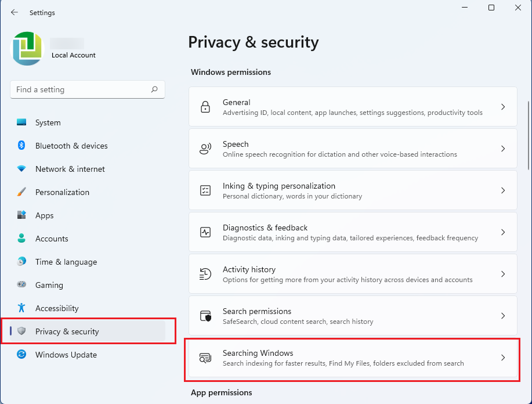
Task: Open Time & language settings
Action: [x=88, y=262]
